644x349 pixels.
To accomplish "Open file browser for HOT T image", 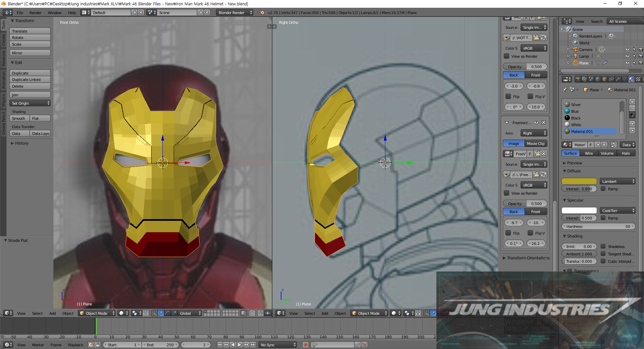I will pos(536,38).
